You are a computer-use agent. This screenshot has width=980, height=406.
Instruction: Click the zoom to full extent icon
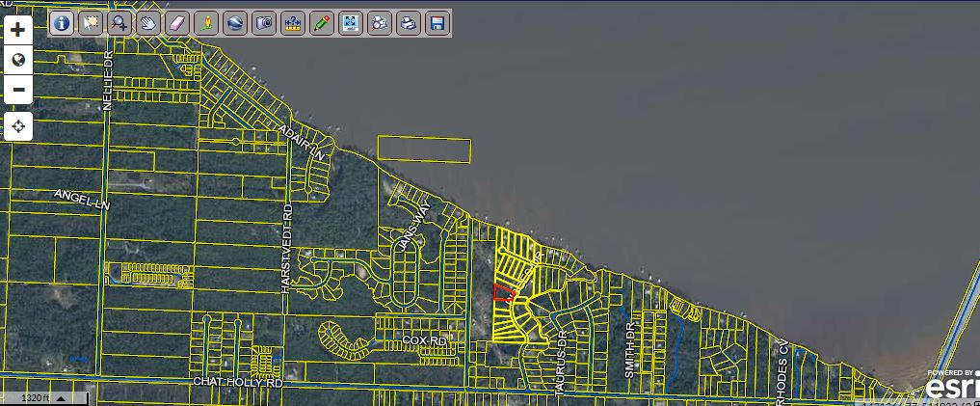pos(351,23)
